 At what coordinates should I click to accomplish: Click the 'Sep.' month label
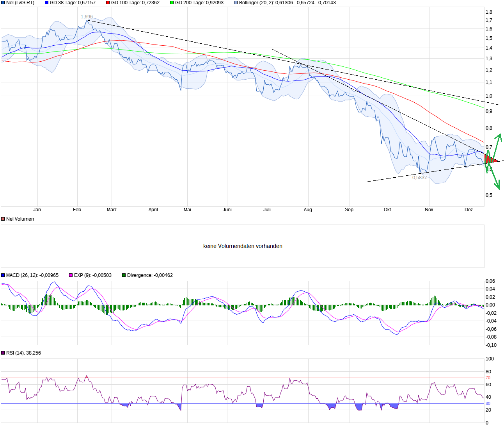click(x=350, y=210)
